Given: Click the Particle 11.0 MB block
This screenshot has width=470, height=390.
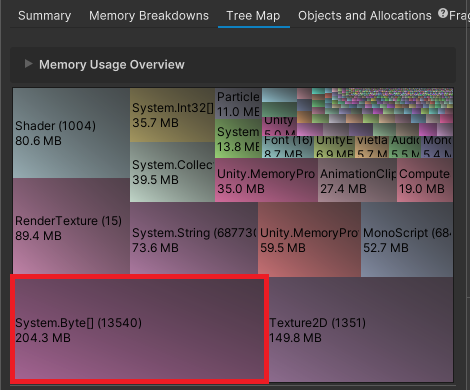Looking at the screenshot, I should 238,104.
